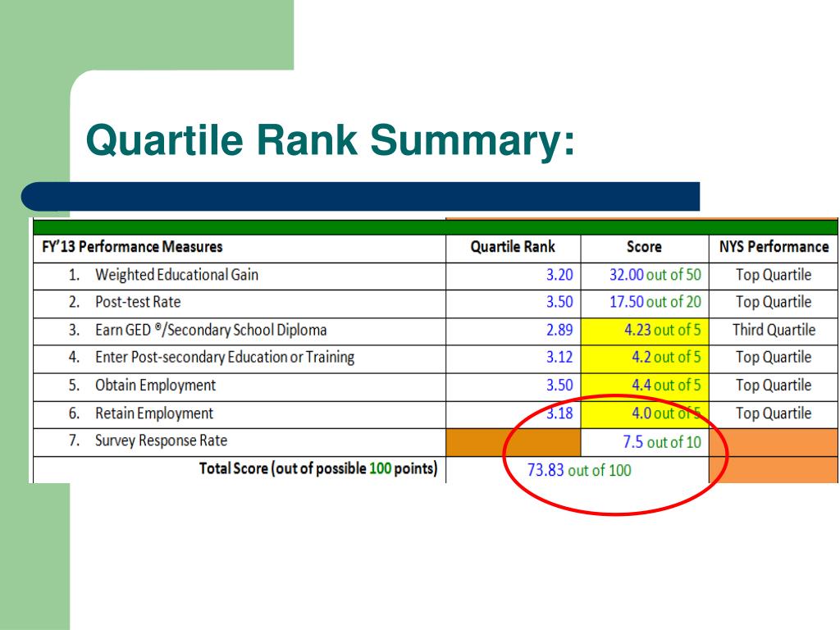The image size is (840, 630).
Task: Select the 'Weighted Educational Gain' row label
Action: [177, 275]
